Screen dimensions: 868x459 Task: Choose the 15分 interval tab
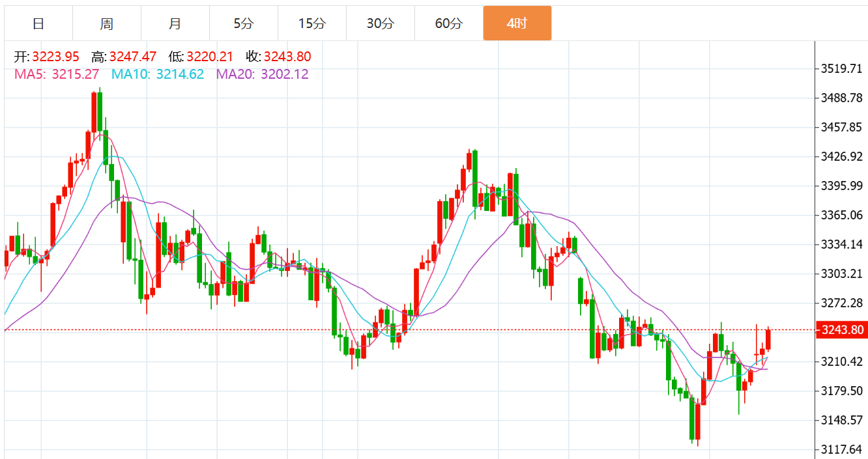tap(312, 24)
